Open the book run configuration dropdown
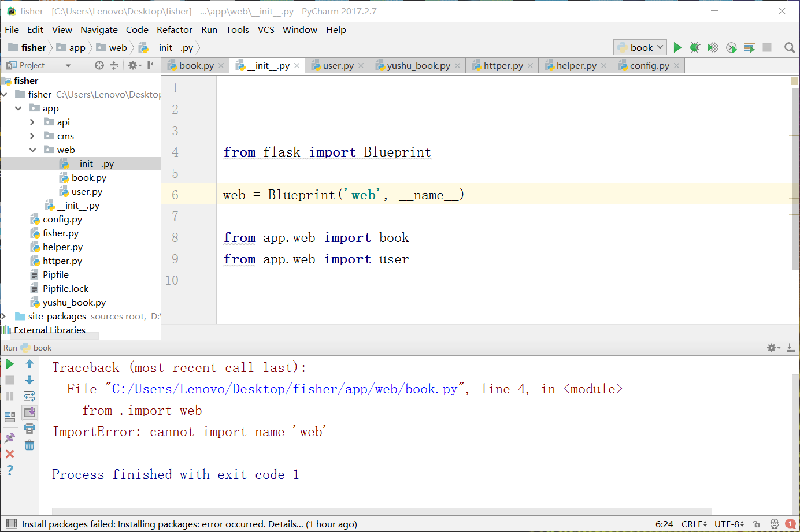 (x=640, y=47)
